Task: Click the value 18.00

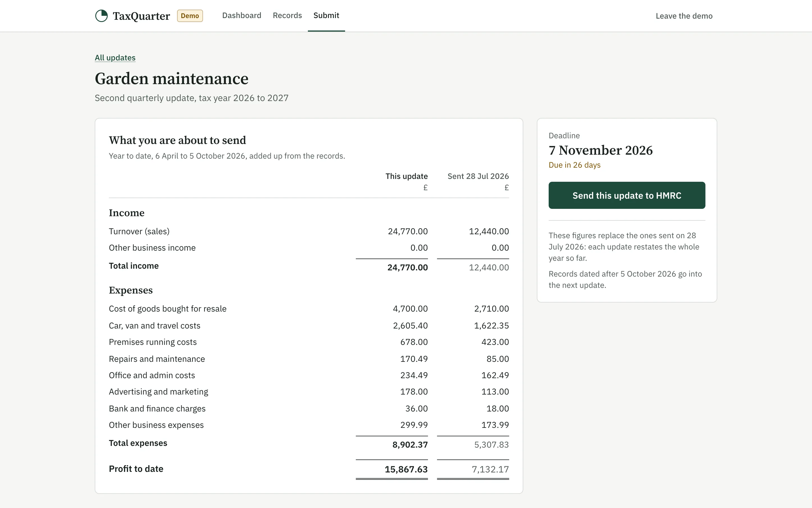Action: click(498, 409)
